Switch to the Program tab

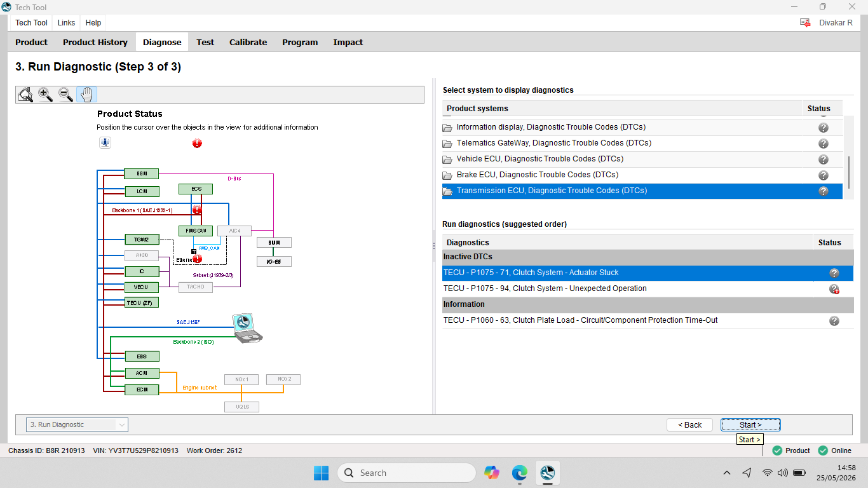(x=300, y=43)
